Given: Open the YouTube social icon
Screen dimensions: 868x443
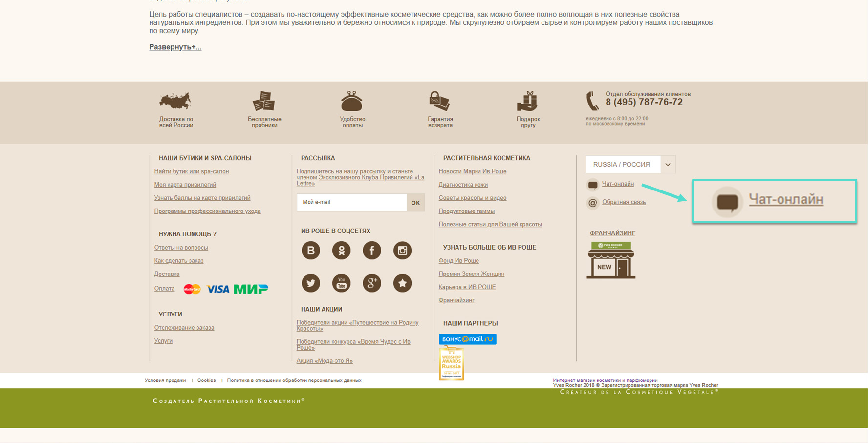Looking at the screenshot, I should point(341,283).
